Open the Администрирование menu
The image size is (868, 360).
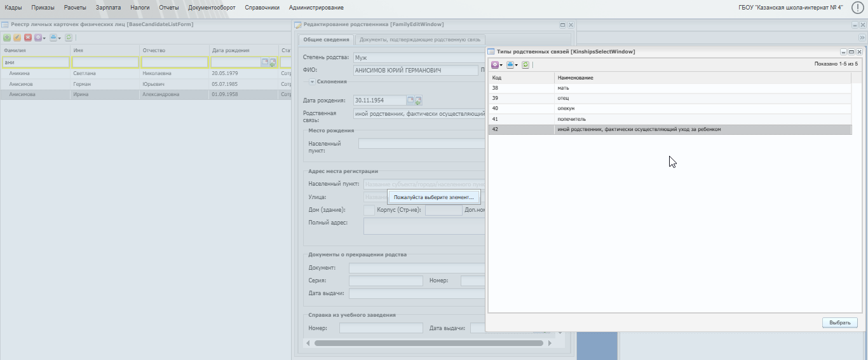click(316, 8)
